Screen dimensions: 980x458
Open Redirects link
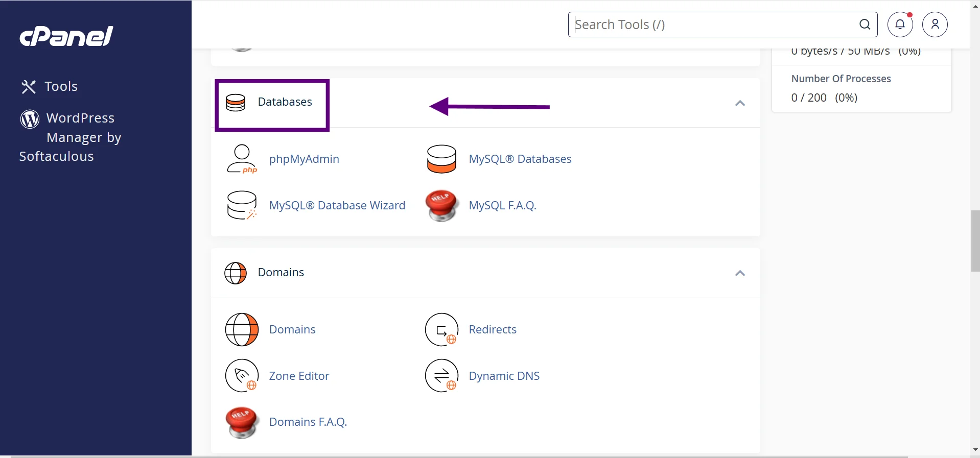pyautogui.click(x=493, y=329)
